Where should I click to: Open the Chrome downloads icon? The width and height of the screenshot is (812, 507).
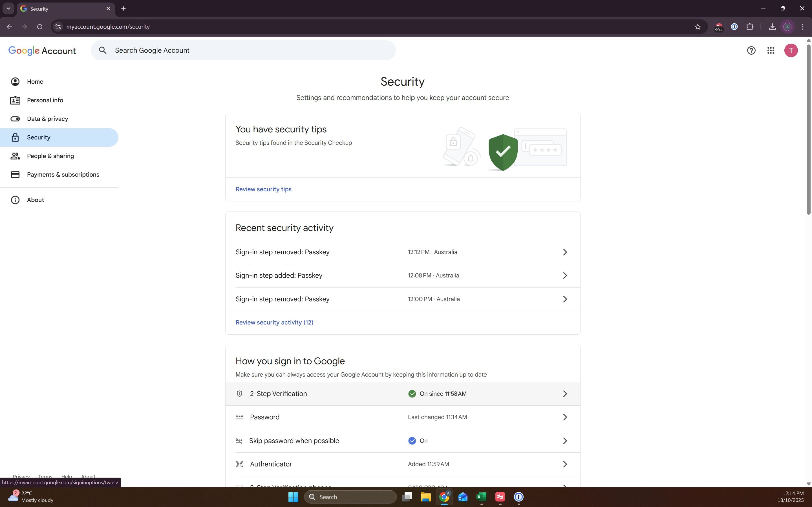coord(772,27)
